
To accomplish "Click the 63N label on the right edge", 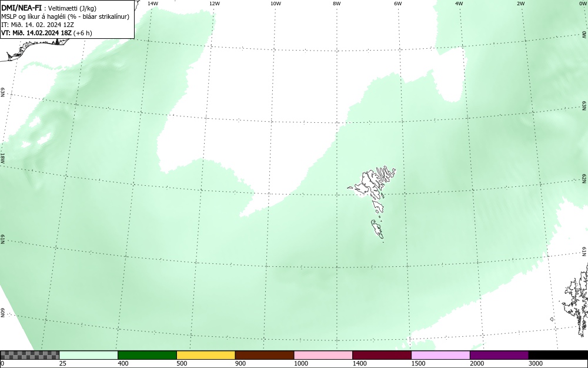I will pyautogui.click(x=584, y=106).
